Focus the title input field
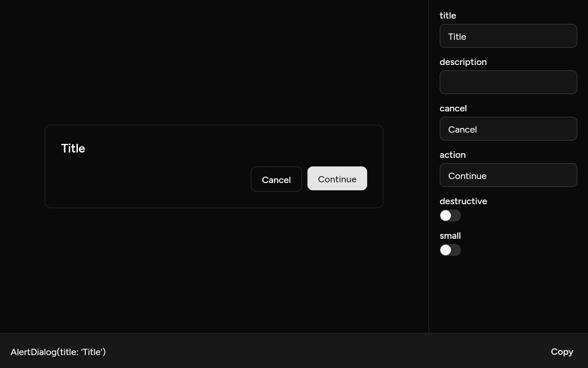 point(508,36)
